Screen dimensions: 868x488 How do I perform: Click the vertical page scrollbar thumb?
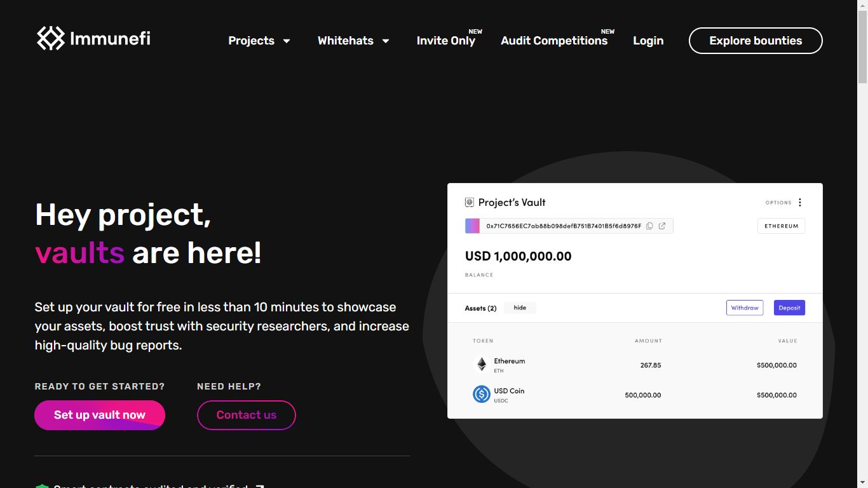click(862, 48)
